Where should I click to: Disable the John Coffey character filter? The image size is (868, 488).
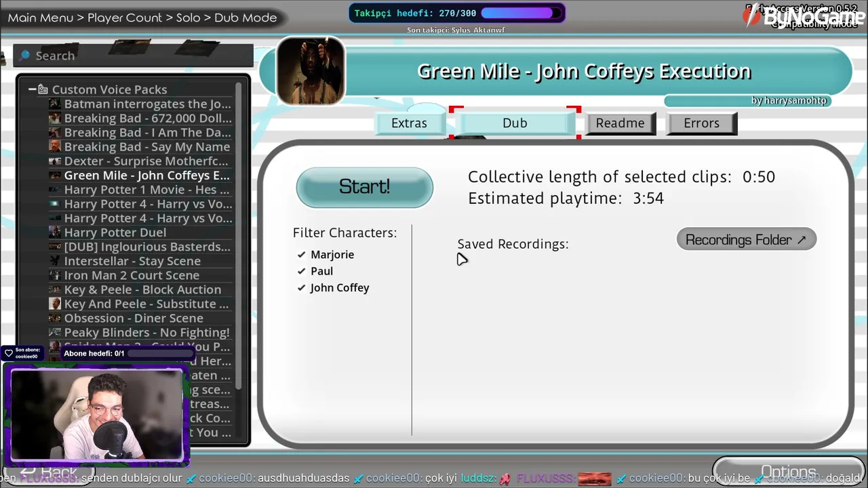click(302, 287)
